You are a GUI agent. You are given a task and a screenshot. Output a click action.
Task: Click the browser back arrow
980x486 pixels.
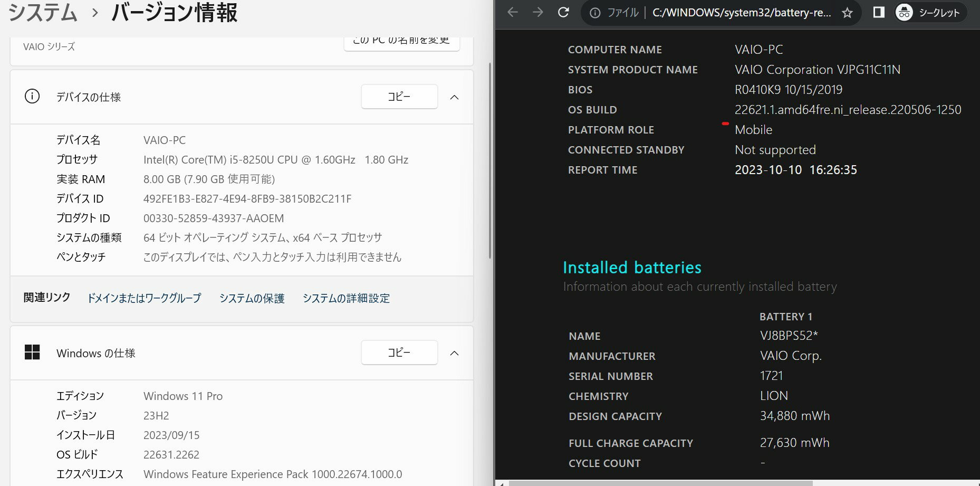(x=512, y=12)
